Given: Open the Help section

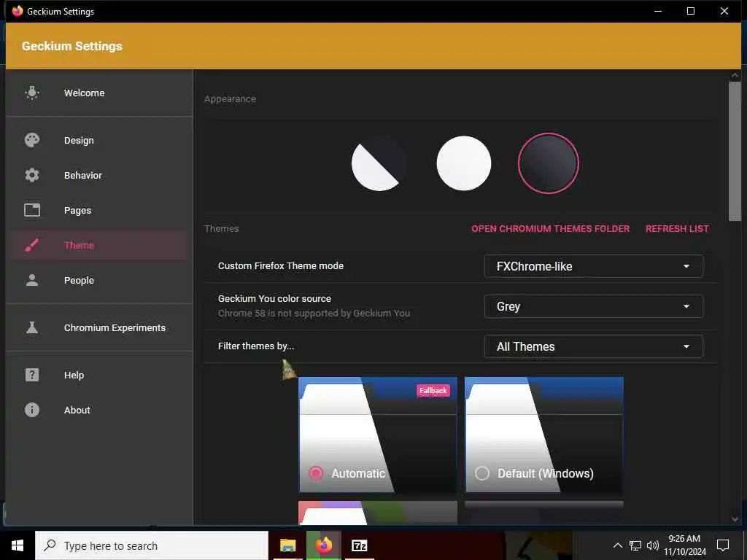Looking at the screenshot, I should (x=99, y=375).
